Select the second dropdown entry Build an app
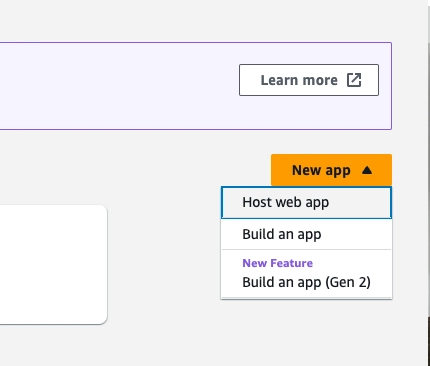430x366 pixels. [x=306, y=234]
